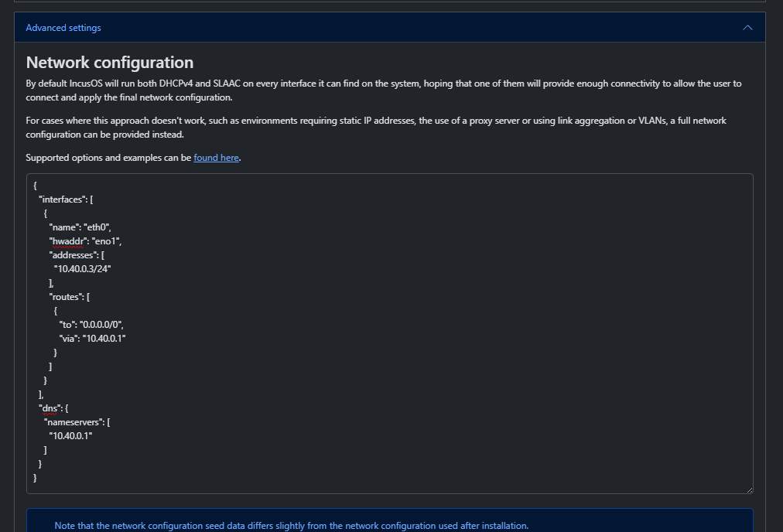
Task: Click the "via": "10.40.0.1" gateway line
Action: pos(92,339)
